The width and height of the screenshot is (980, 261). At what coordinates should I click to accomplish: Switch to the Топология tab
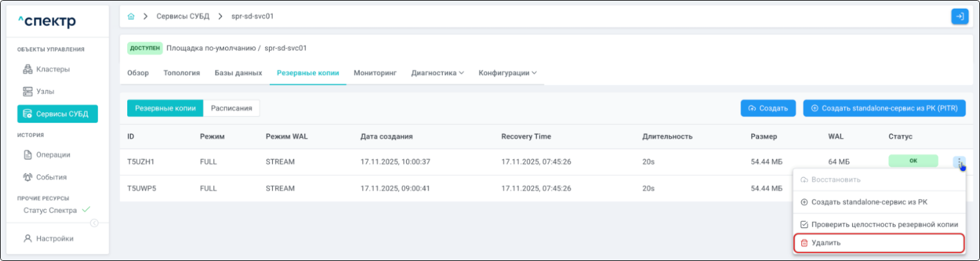(181, 73)
